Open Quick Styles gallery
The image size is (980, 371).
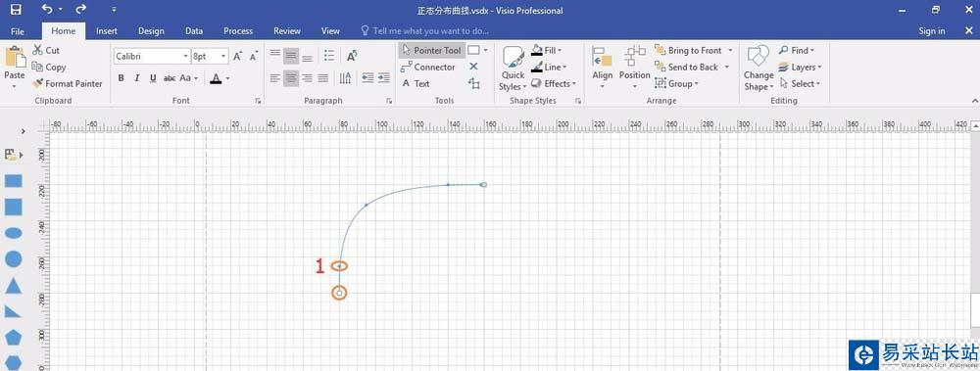[x=514, y=70]
